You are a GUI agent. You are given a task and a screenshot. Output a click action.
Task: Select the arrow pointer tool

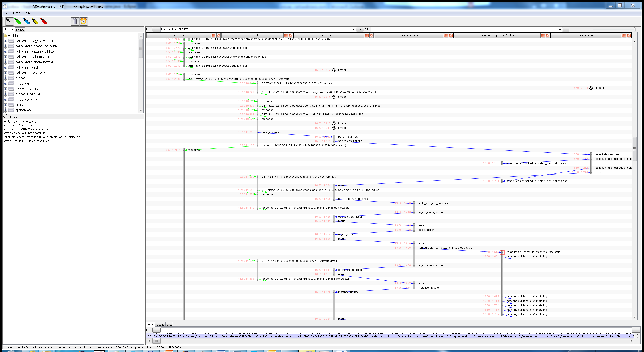tap(9, 21)
